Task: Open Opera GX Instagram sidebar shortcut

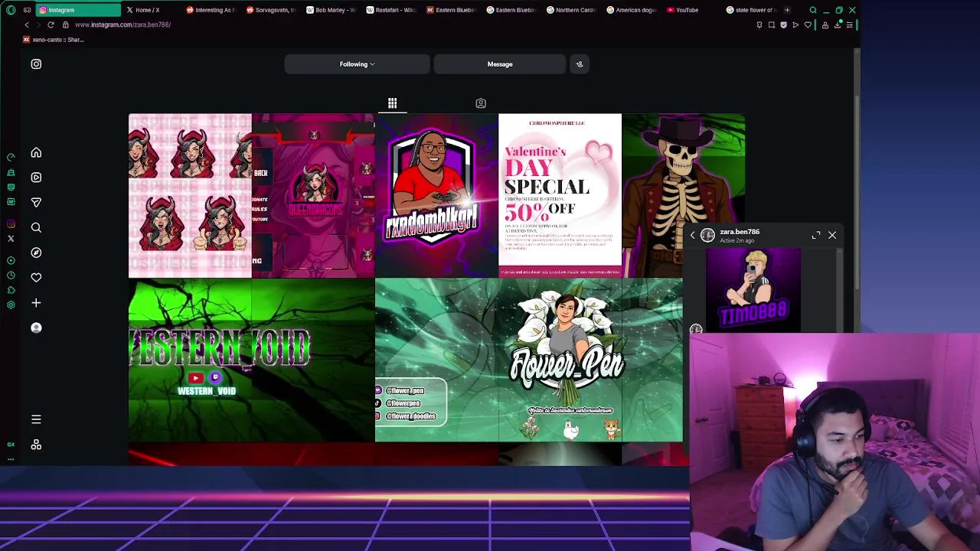Action: click(x=11, y=224)
